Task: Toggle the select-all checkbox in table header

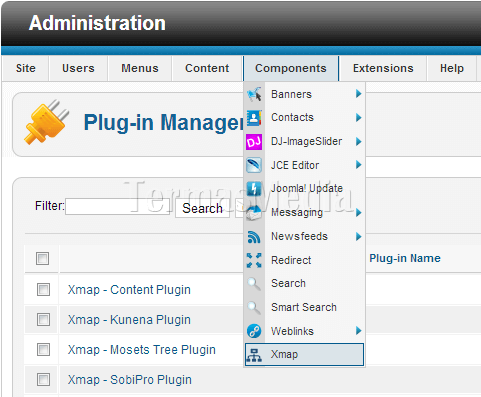Action: point(42,258)
